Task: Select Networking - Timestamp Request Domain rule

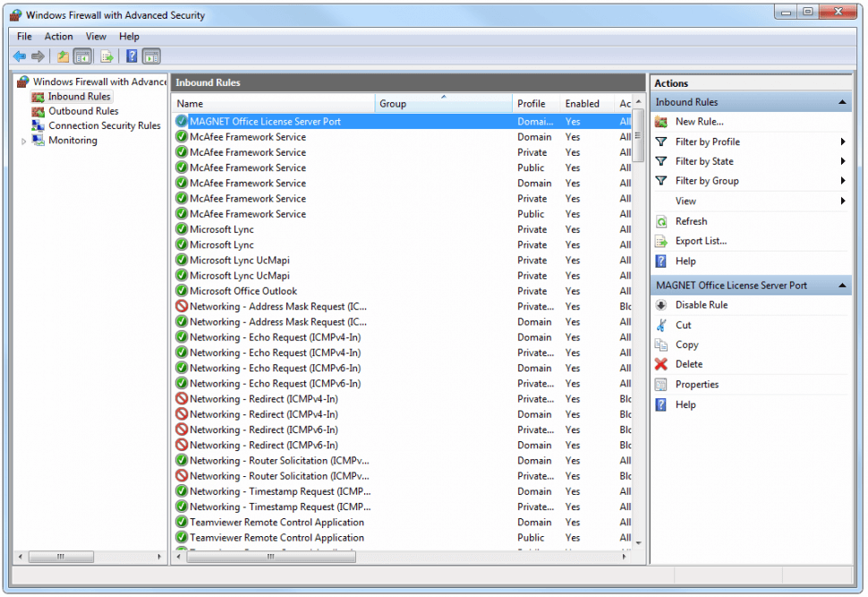Action: point(402,491)
